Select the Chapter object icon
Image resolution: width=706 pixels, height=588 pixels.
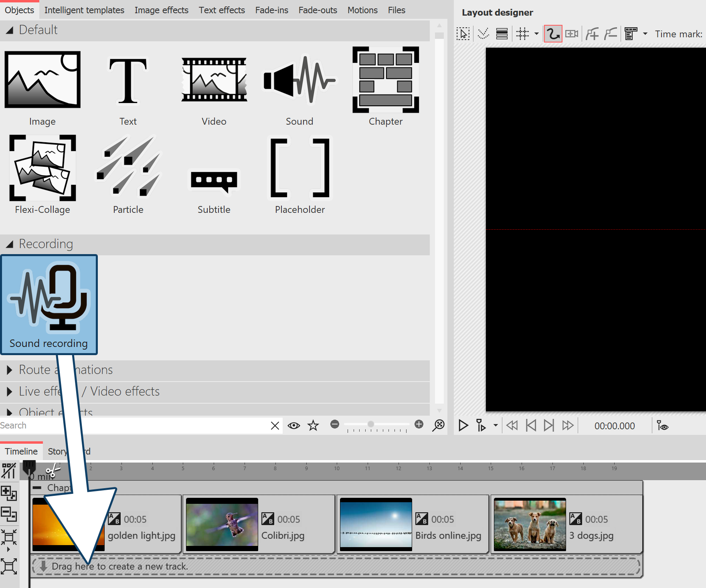point(385,80)
